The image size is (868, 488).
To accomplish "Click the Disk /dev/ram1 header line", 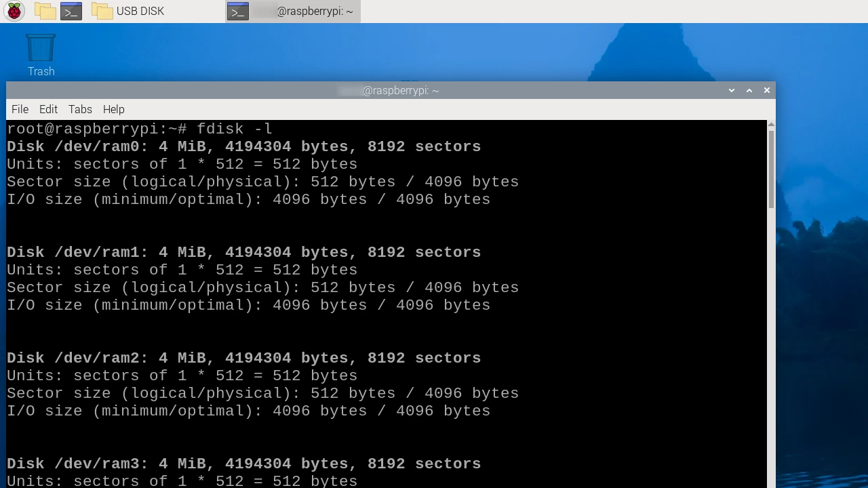I will coord(243,252).
